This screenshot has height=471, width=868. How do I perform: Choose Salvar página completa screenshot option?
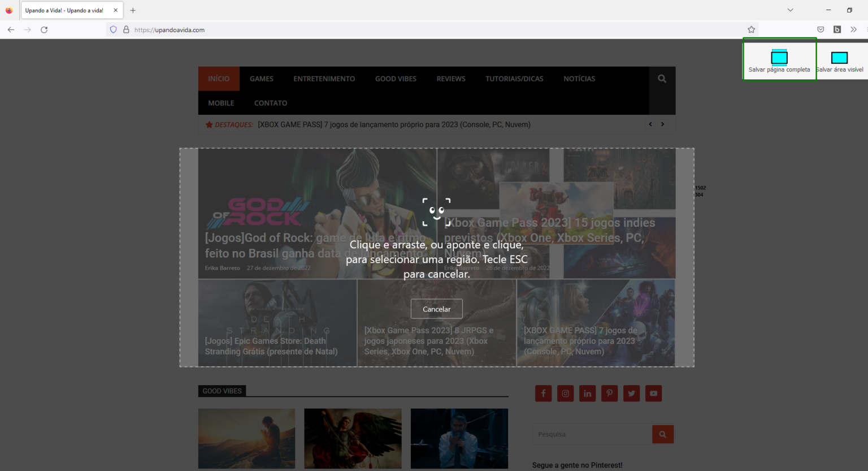point(779,57)
